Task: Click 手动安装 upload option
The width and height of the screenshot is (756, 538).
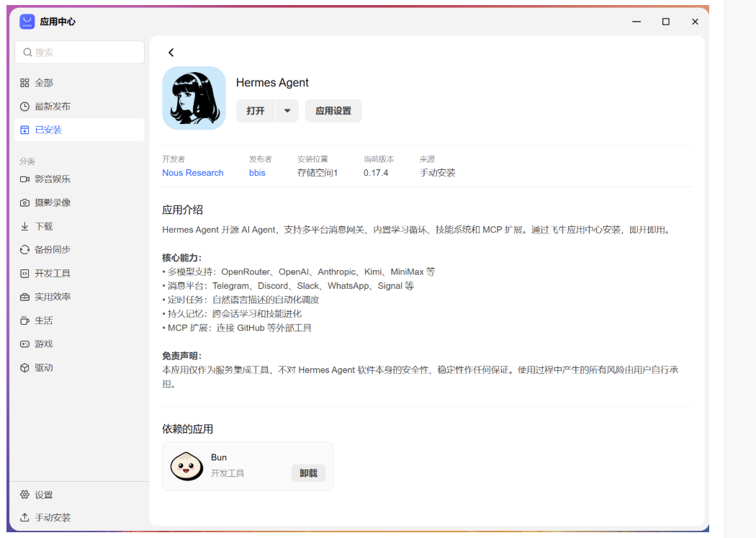Action: pos(79,518)
